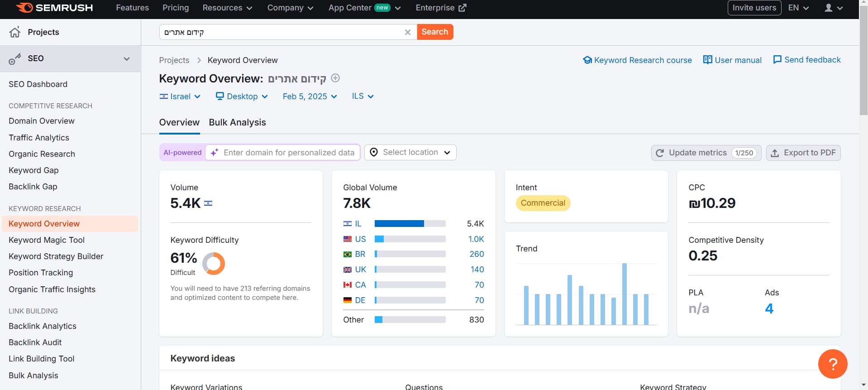Click the Other volume bar

[410, 320]
